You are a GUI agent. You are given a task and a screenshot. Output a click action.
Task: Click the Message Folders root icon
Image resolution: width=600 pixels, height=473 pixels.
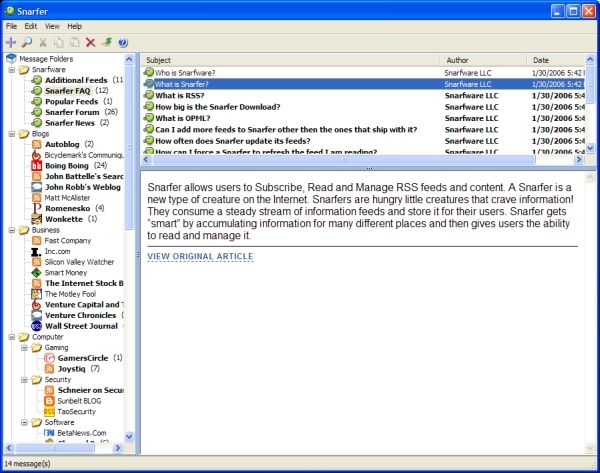coord(11,59)
